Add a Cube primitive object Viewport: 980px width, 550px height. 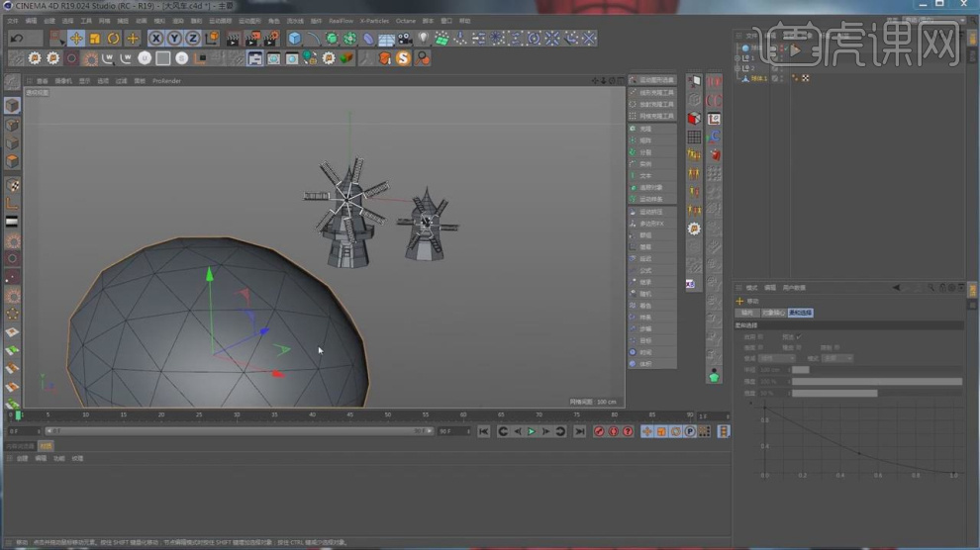click(295, 39)
